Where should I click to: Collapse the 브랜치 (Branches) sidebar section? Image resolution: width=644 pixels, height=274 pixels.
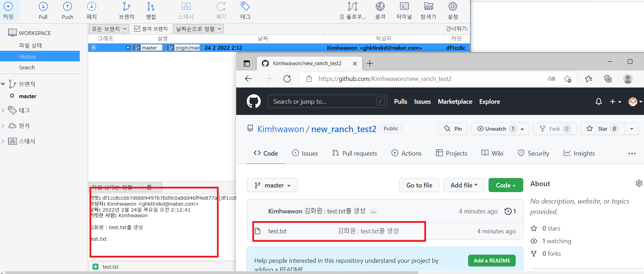(x=3, y=84)
